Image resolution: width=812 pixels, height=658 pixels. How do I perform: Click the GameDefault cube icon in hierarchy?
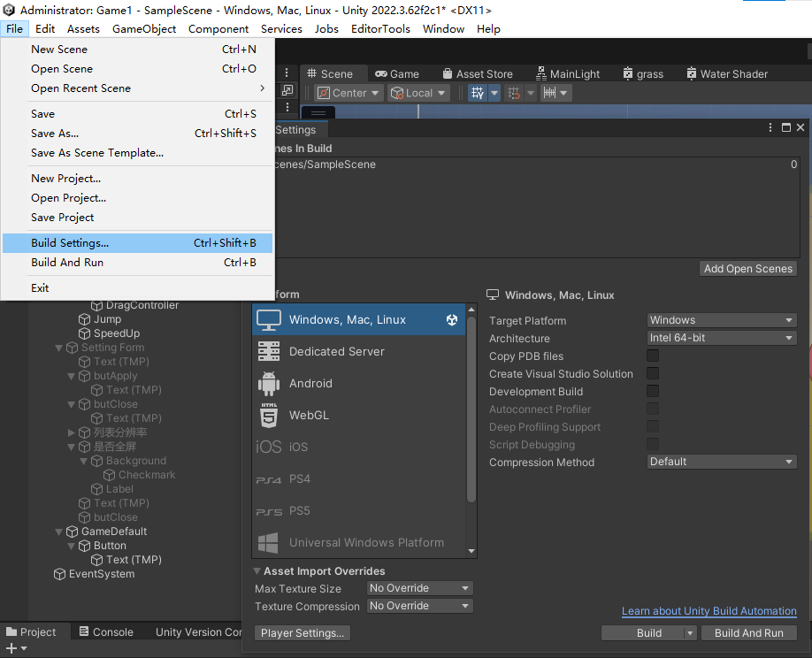pyautogui.click(x=72, y=532)
